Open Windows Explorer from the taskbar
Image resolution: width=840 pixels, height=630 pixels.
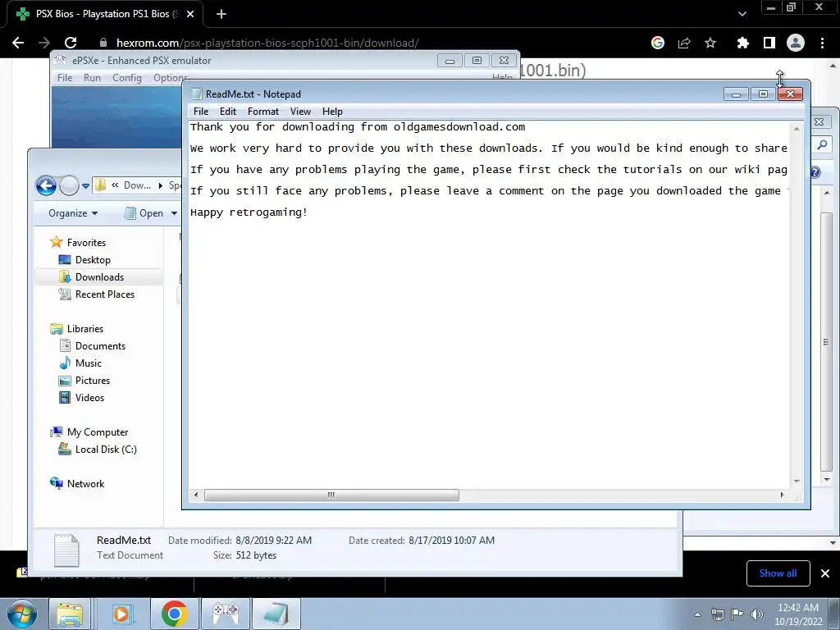tap(70, 614)
